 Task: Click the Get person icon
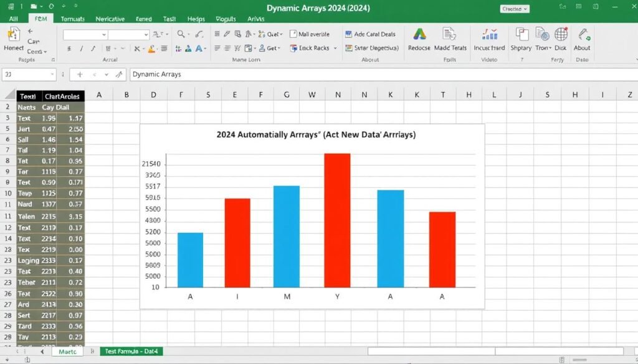click(262, 48)
